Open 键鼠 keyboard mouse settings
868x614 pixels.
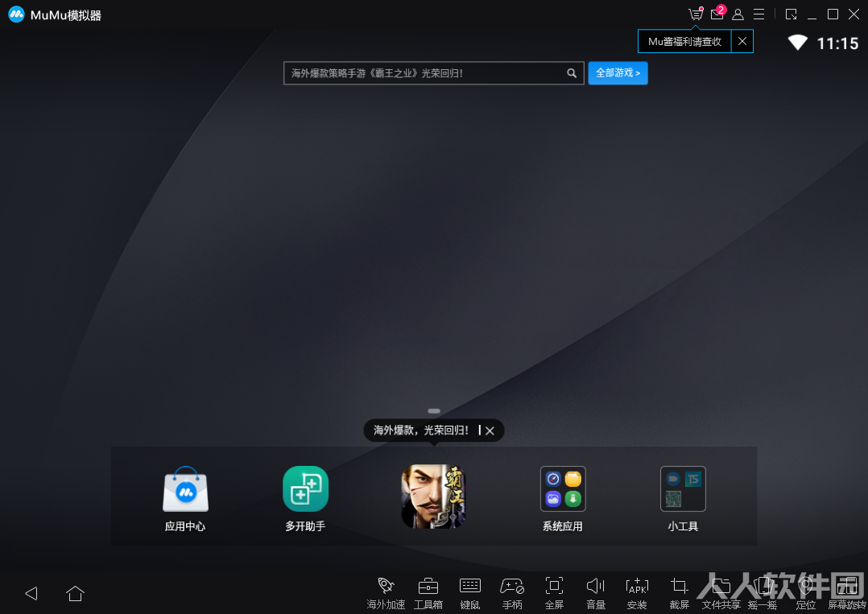[x=470, y=594]
